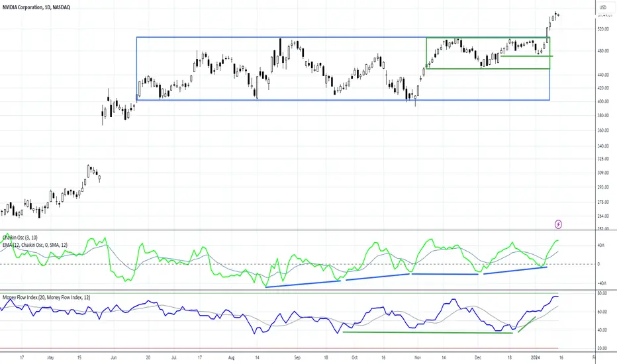This screenshot has width=617, height=364.
Task: Open the USD currency selector
Action: pyautogui.click(x=603, y=7)
